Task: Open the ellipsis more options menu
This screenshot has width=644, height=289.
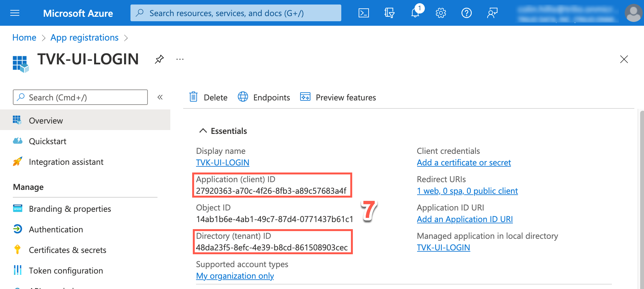Action: 180,59
